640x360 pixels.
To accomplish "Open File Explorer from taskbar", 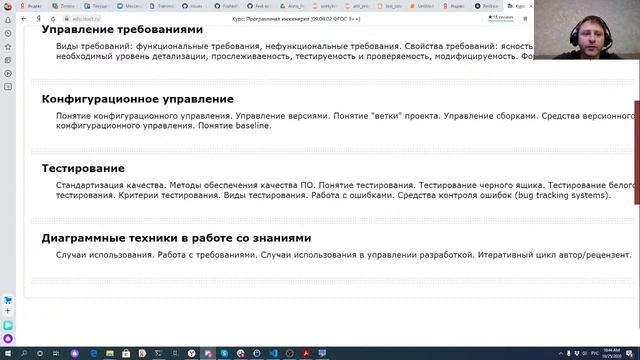I will 110,353.
